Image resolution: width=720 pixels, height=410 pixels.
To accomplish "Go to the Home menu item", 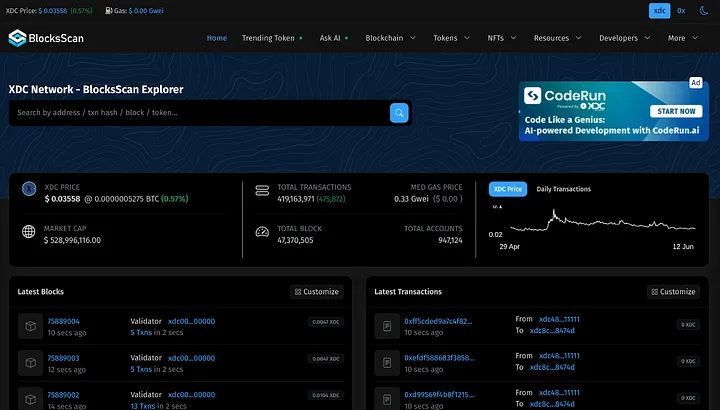I will tap(216, 38).
